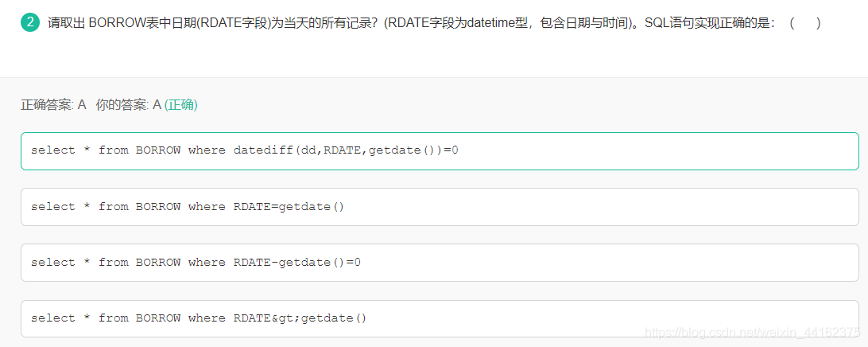Select option A with datediff(dd,RDATE,getdate())=0
Viewport: 868px width, 347px height.
point(440,150)
